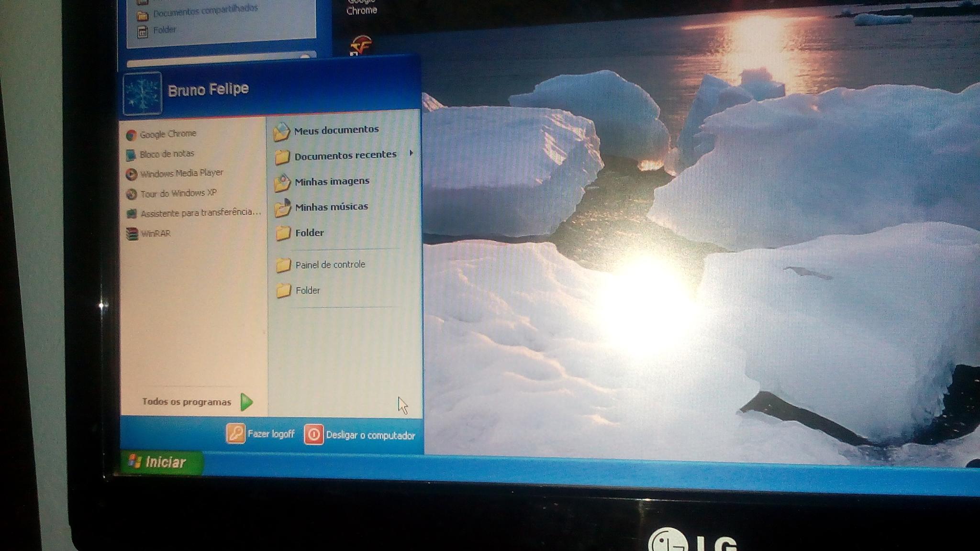Click the Minhas músicas folder icon
This screenshot has width=980, height=551.
[x=283, y=209]
